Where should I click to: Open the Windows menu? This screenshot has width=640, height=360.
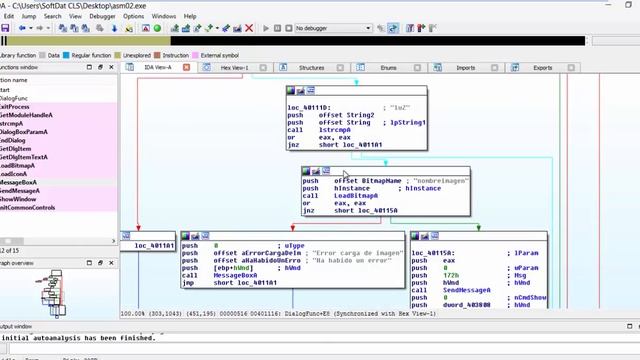(164, 16)
